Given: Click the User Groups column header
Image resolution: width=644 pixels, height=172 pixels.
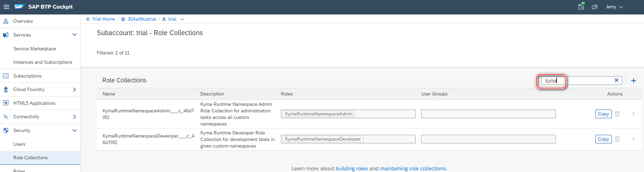Looking at the screenshot, I should (x=434, y=94).
